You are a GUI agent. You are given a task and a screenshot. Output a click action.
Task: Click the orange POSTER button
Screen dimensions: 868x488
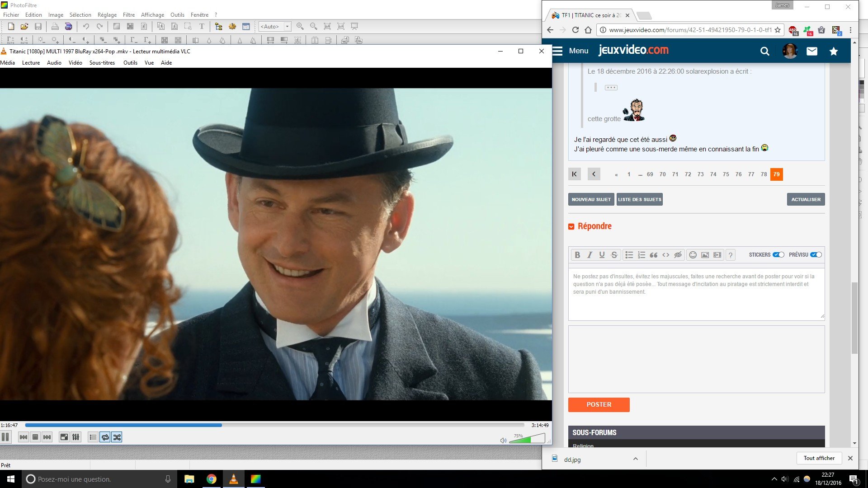click(599, 404)
